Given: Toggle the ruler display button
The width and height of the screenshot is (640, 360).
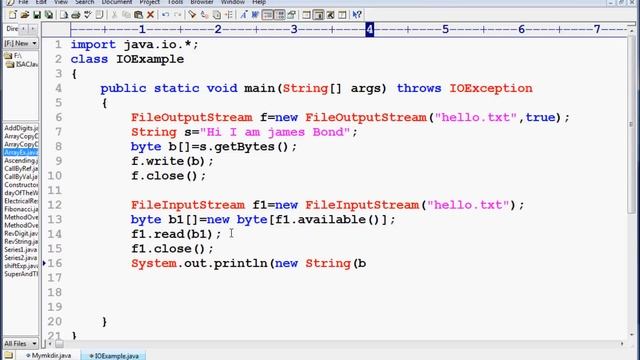Looking at the screenshot, I should coord(268,15).
